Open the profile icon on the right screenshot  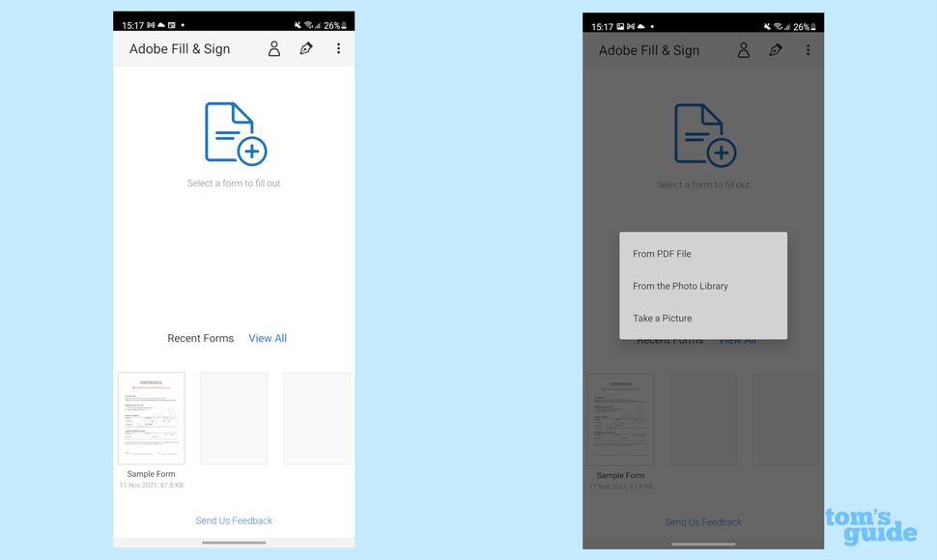743,49
